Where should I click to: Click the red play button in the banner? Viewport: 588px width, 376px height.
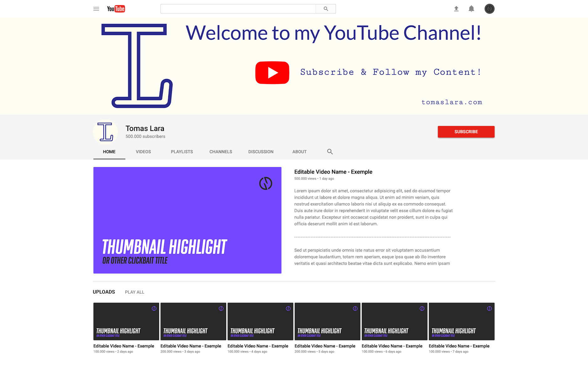coord(272,72)
